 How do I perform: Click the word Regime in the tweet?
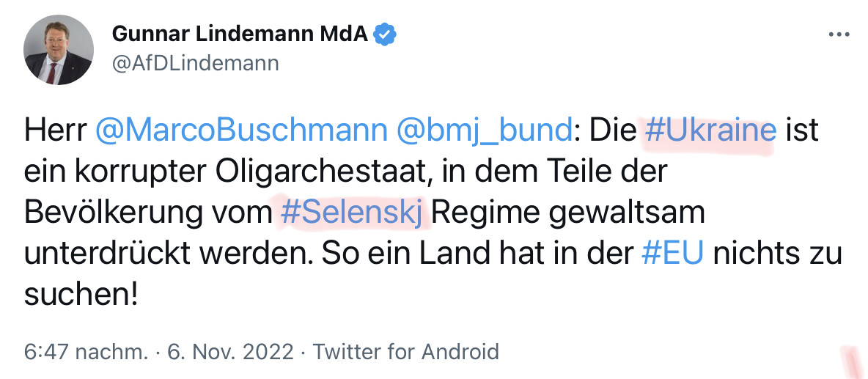point(486,213)
